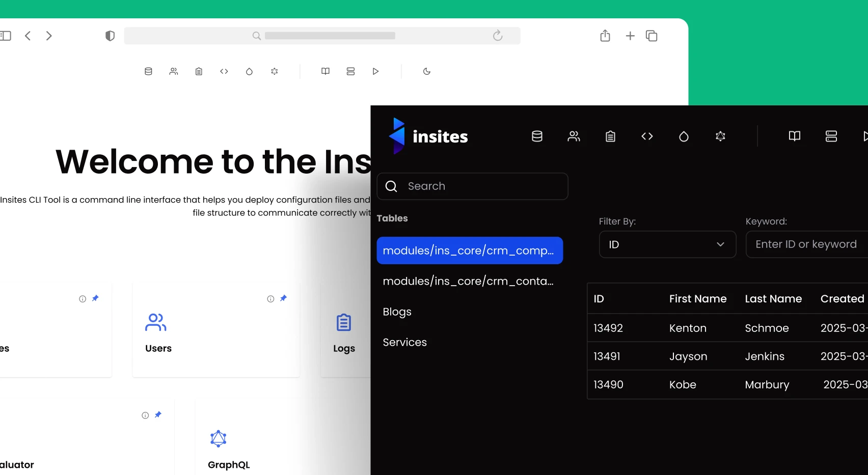
Task: Toggle the browser sidebar panel
Action: tap(6, 36)
